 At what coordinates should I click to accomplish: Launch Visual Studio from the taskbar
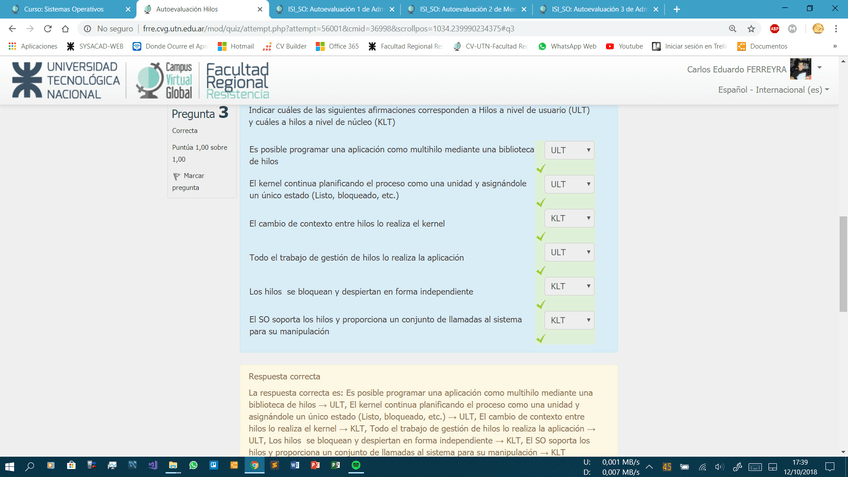153,465
